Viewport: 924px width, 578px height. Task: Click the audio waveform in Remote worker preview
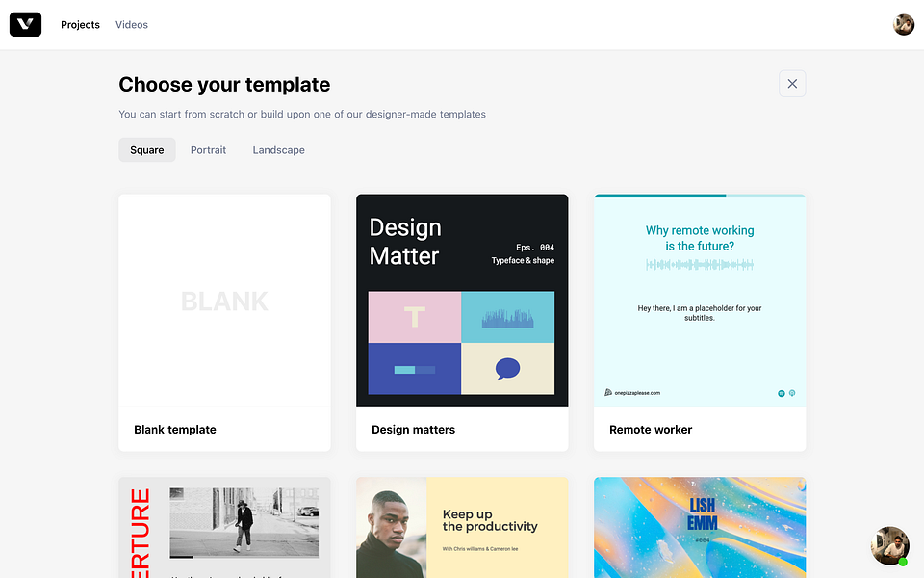[700, 265]
